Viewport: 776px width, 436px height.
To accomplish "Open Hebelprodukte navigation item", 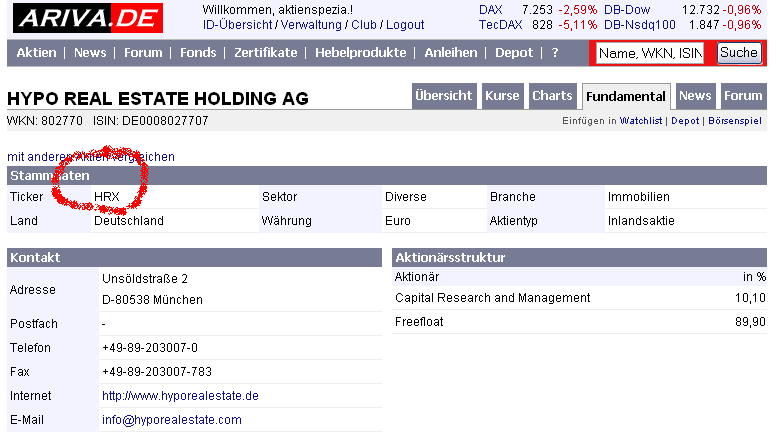I will [x=361, y=53].
